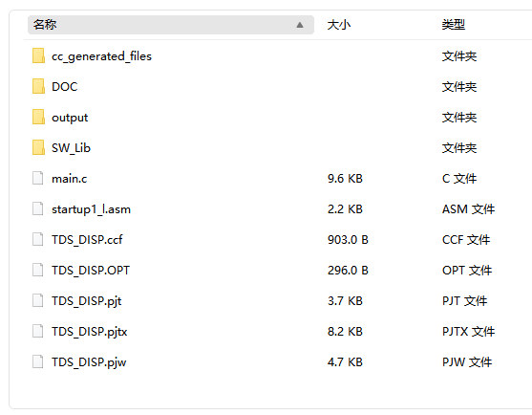The height and width of the screenshot is (415, 532).
Task: Click the cc_generated_files folder icon
Action: pos(38,55)
